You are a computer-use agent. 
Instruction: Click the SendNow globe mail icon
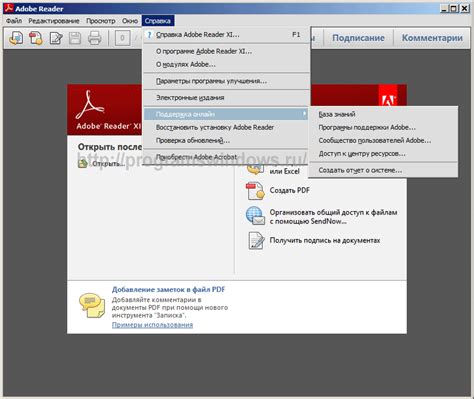255,216
